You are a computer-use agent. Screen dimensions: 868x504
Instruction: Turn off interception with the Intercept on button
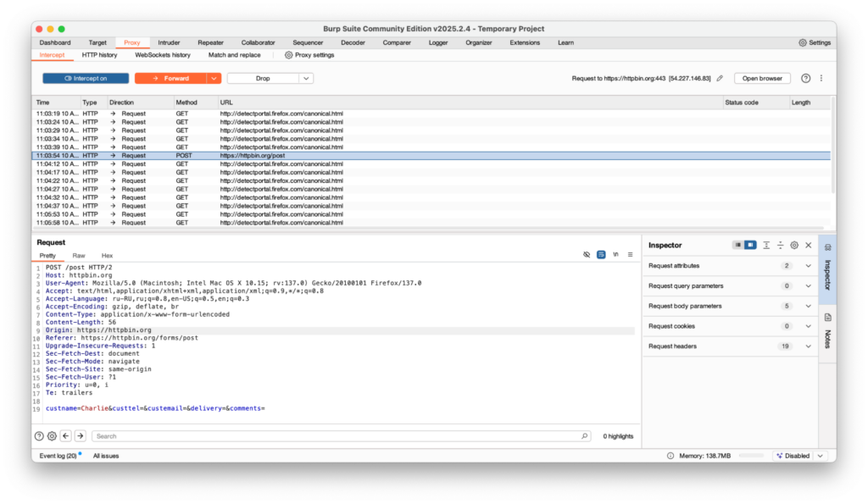(85, 78)
